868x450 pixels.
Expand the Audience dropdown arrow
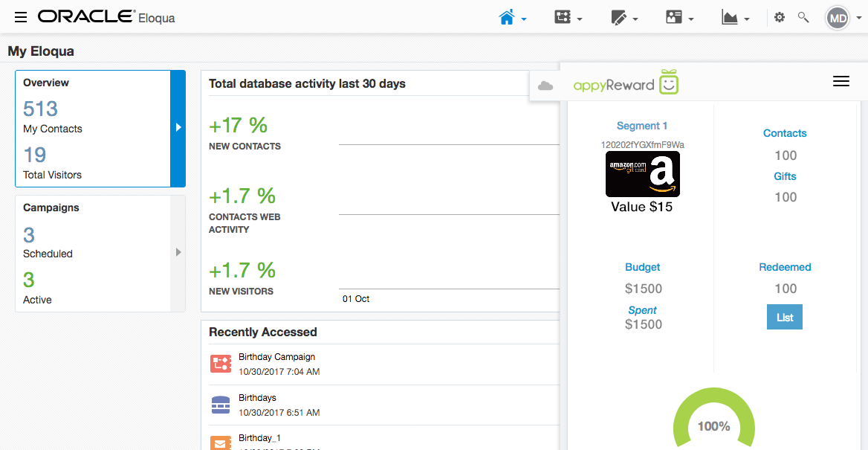(691, 19)
